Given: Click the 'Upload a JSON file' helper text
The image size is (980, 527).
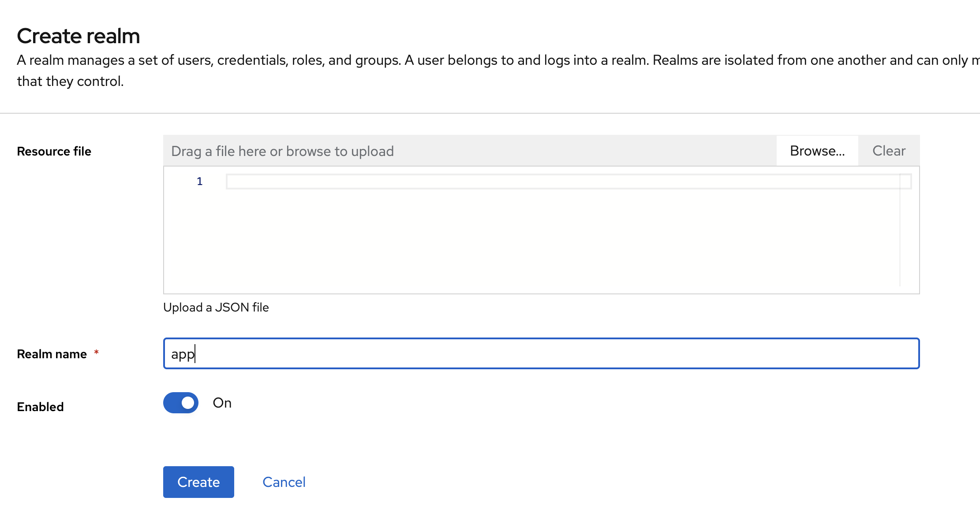Looking at the screenshot, I should point(216,307).
